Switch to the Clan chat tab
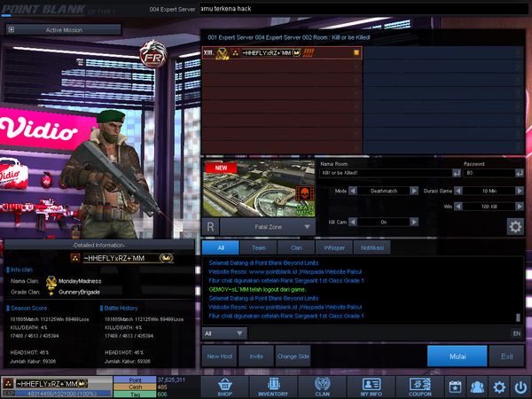This screenshot has height=399, width=532. 296,247
